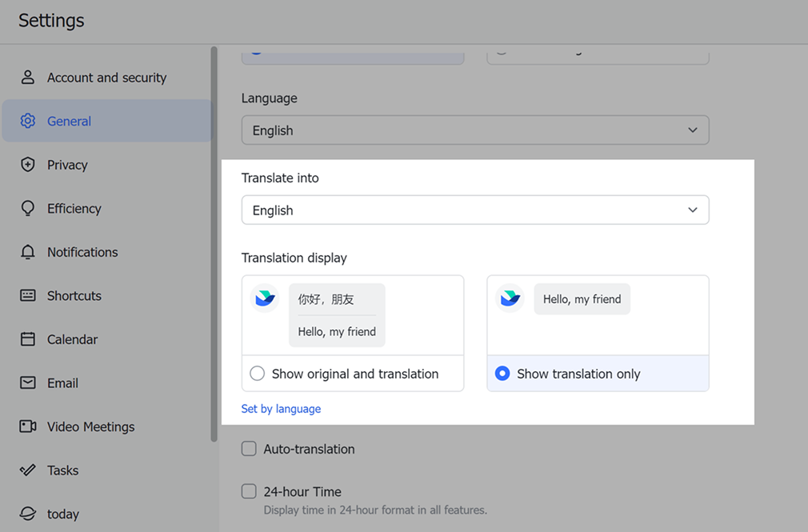Expand the Translate into dropdown
The height and width of the screenshot is (532, 808).
point(474,210)
